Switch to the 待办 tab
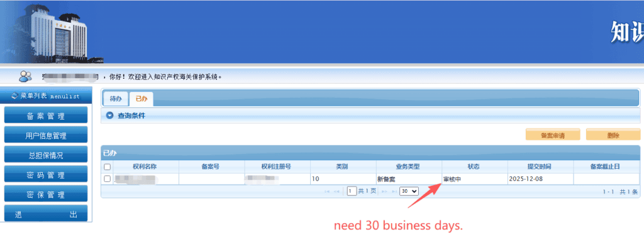The width and height of the screenshot is (644, 235). 116,99
